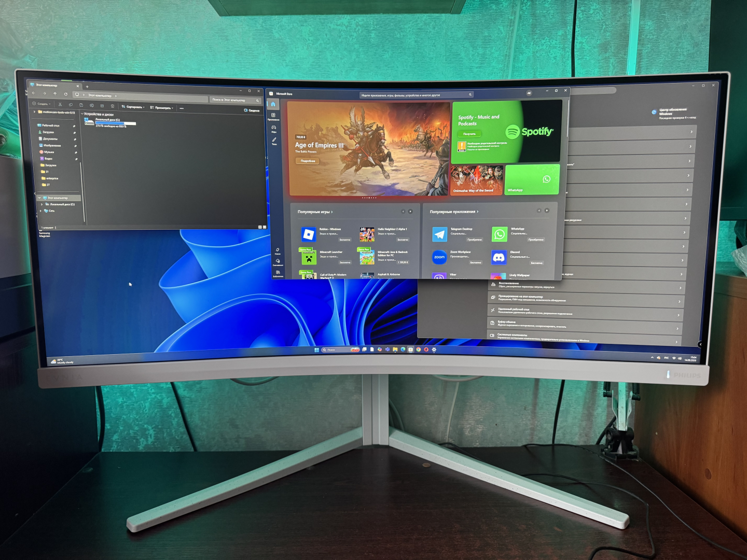Click the volume icon in system tray
Image resolution: width=747 pixels, height=560 pixels.
tap(680, 358)
